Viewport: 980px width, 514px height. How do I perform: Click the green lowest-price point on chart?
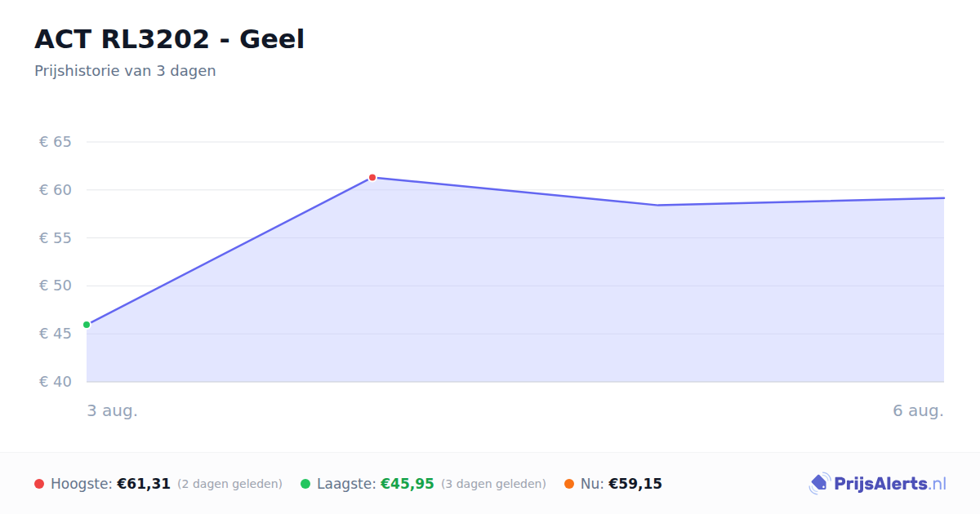[x=87, y=325]
